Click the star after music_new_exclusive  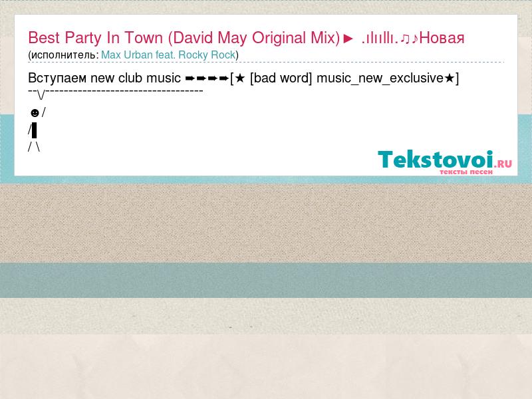(450, 78)
